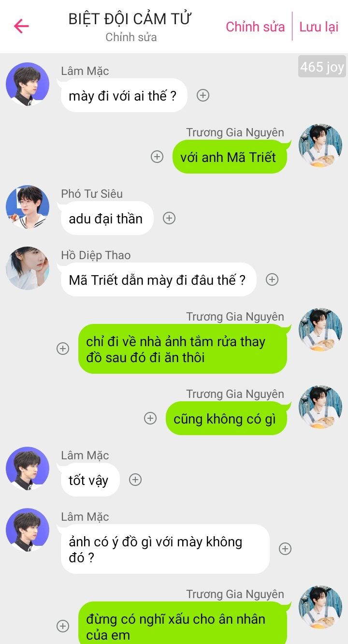Select the "adu đại thần" message bubble
Image resolution: width=348 pixels, height=644 pixels.
[x=106, y=218]
